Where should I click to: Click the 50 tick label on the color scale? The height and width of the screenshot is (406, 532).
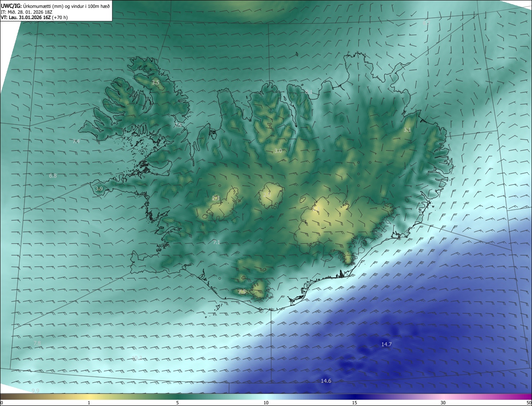529,403
